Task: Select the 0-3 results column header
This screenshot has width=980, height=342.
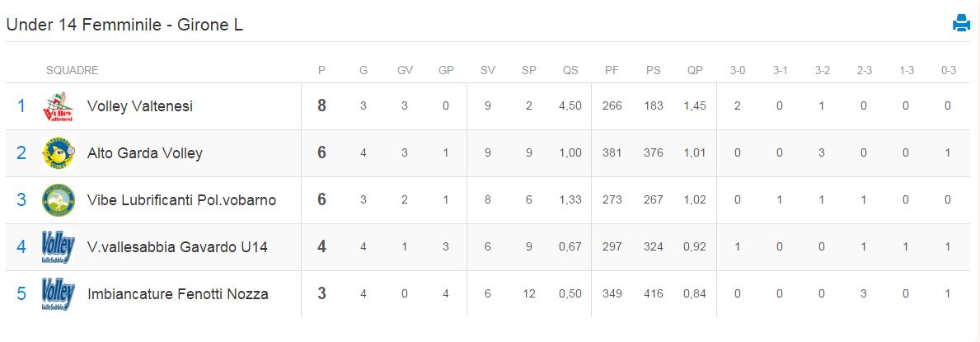Action: 948,70
